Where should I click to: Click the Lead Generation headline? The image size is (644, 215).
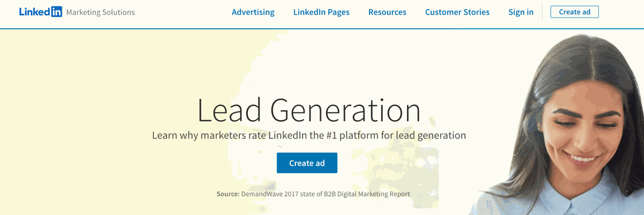pos(309,110)
